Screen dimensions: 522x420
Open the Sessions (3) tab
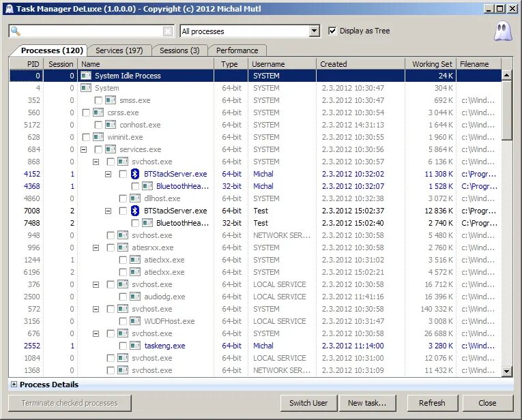click(x=179, y=50)
